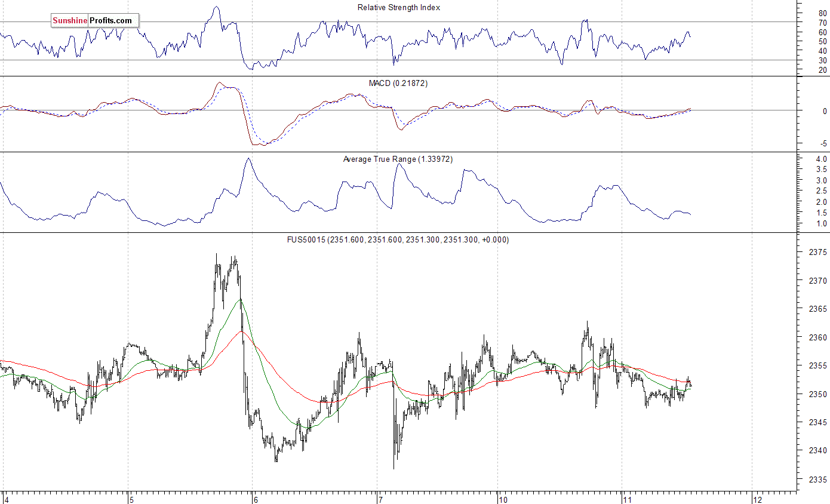Click the SunshineProfits.com logo
The height and width of the screenshot is (504, 830).
click(94, 21)
